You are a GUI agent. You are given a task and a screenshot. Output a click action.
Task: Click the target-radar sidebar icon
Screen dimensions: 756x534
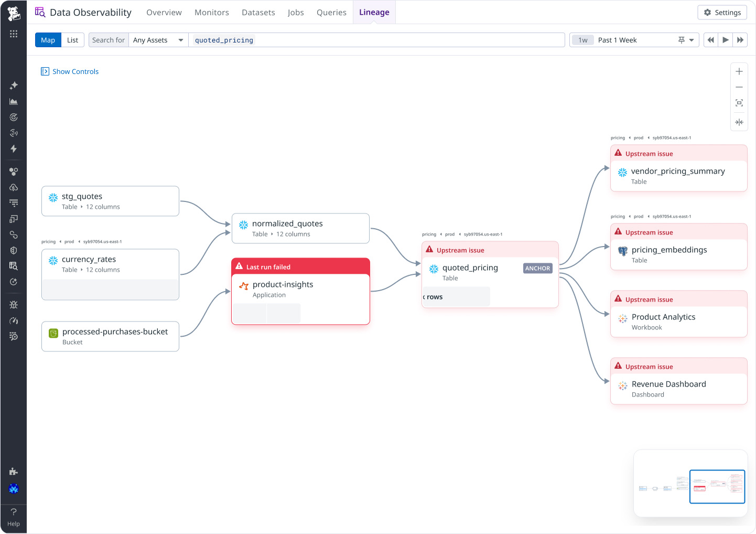point(14,117)
